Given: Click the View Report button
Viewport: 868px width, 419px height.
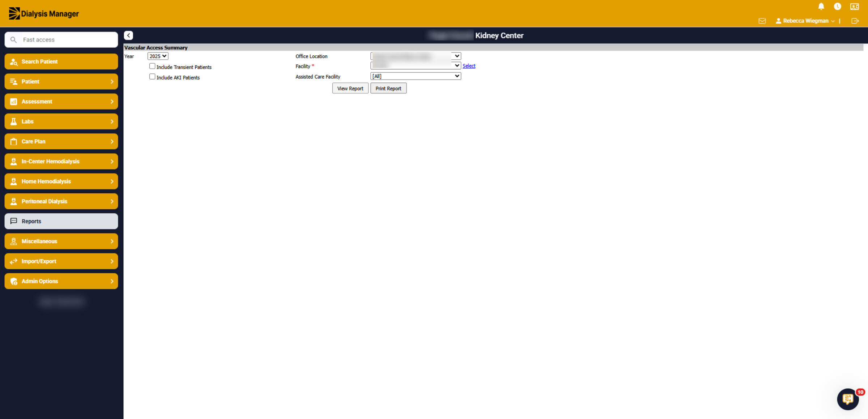Looking at the screenshot, I should 350,88.
